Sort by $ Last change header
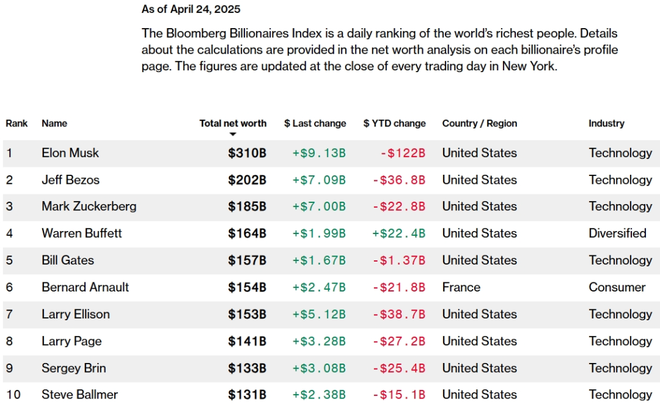The width and height of the screenshot is (660, 407). (315, 124)
